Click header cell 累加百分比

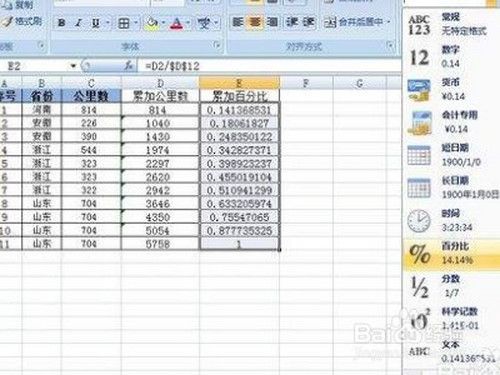click(x=239, y=96)
